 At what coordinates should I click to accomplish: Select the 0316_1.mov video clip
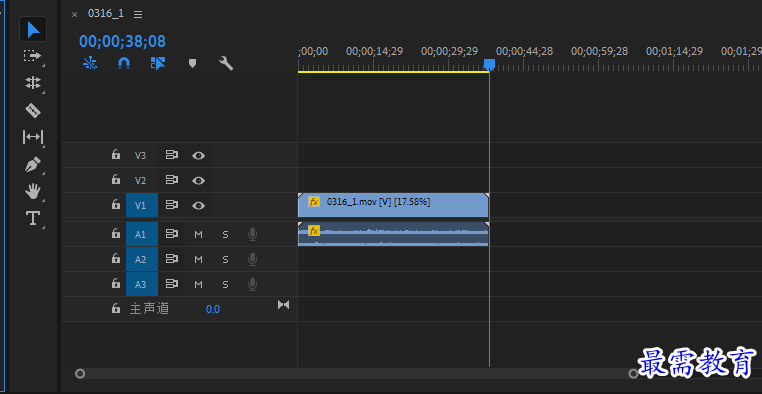coord(393,205)
